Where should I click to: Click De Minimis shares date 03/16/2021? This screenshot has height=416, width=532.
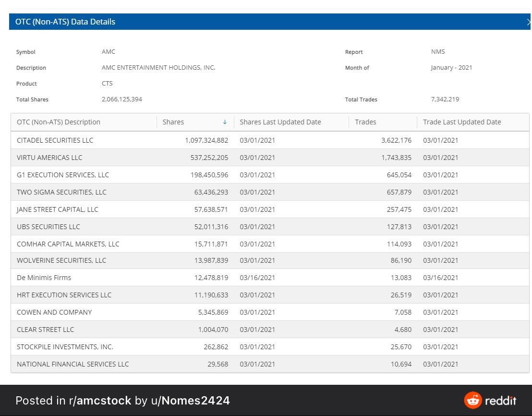coord(257,278)
